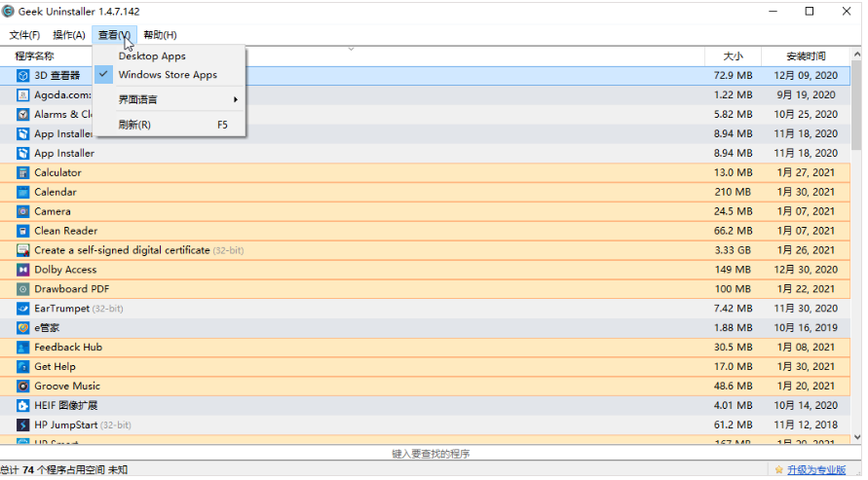This screenshot has width=868, height=480.
Task: Sort the list by 安装时间 column header
Action: point(807,56)
